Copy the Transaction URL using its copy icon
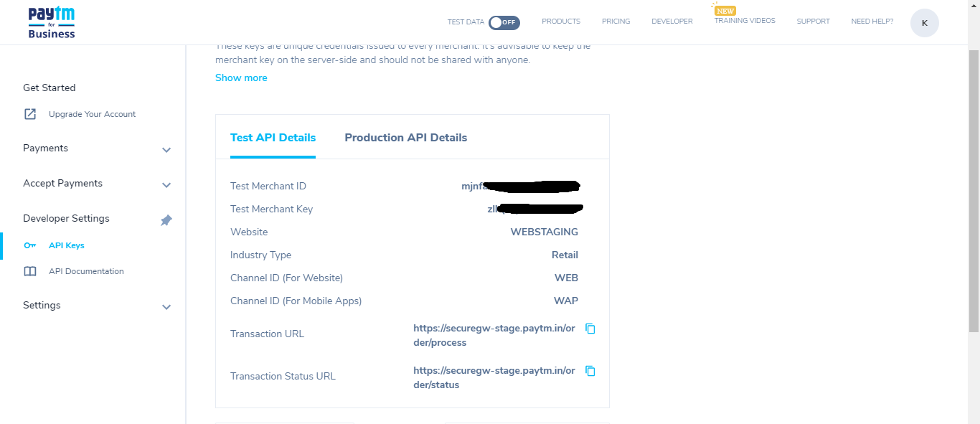The image size is (980, 424). [590, 329]
